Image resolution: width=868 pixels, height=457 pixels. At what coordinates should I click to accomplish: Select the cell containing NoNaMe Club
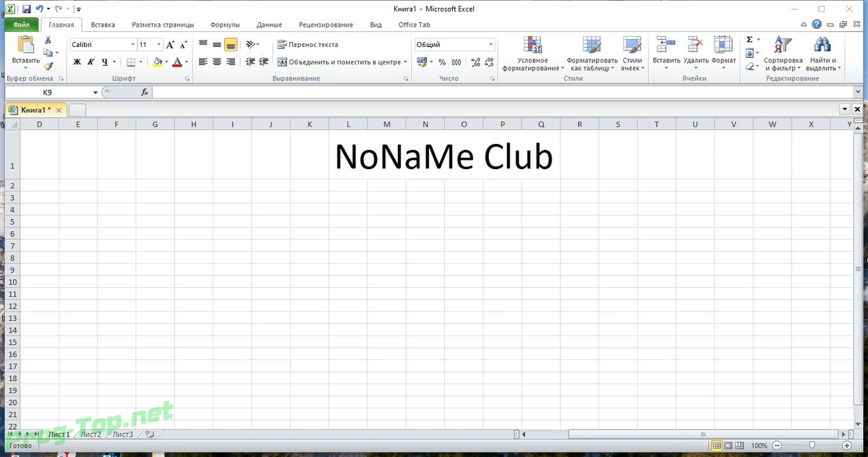444,157
